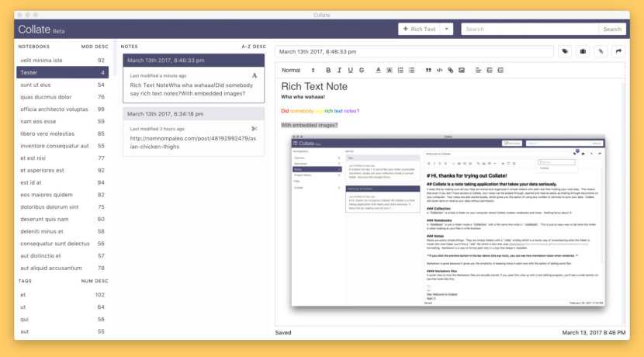Toggle underline formatting in editor toolbar
The image size is (644, 357).
pos(351,70)
